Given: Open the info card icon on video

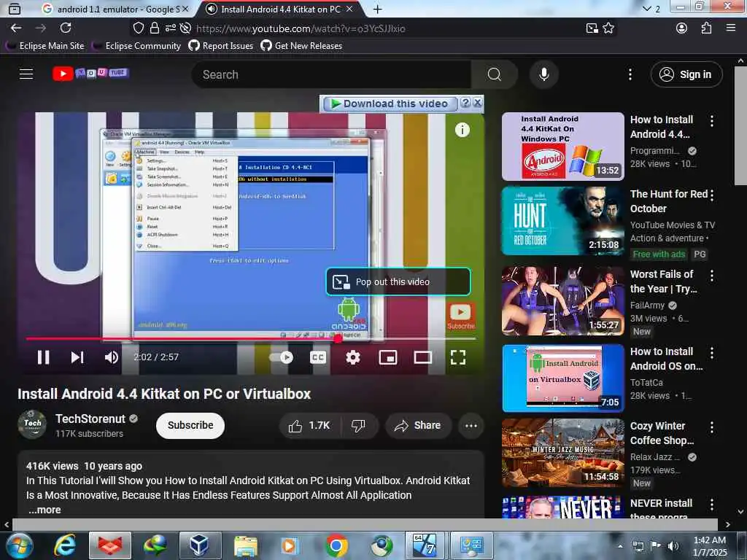Looking at the screenshot, I should point(462,130).
